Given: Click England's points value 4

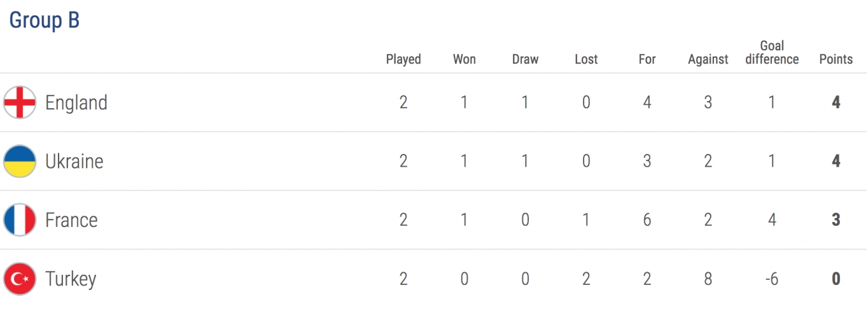Looking at the screenshot, I should pos(836,102).
